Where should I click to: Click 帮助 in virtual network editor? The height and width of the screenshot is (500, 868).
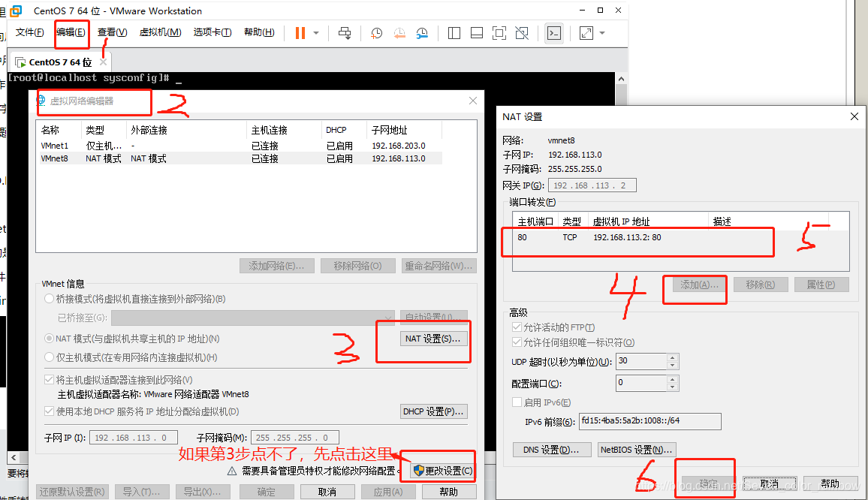pyautogui.click(x=448, y=492)
